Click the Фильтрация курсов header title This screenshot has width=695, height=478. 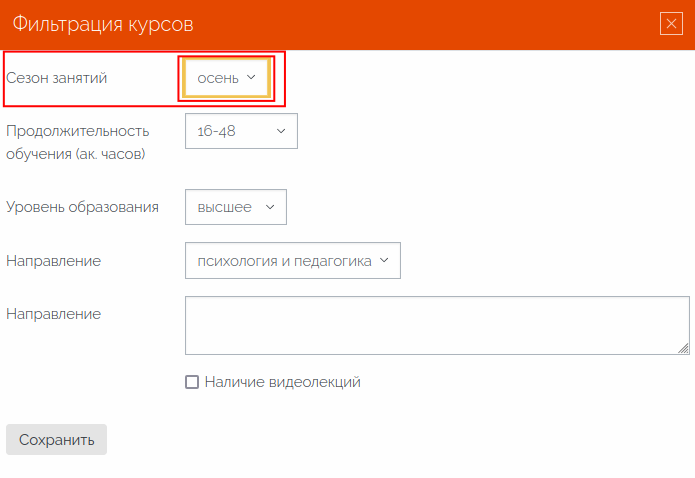point(103,24)
